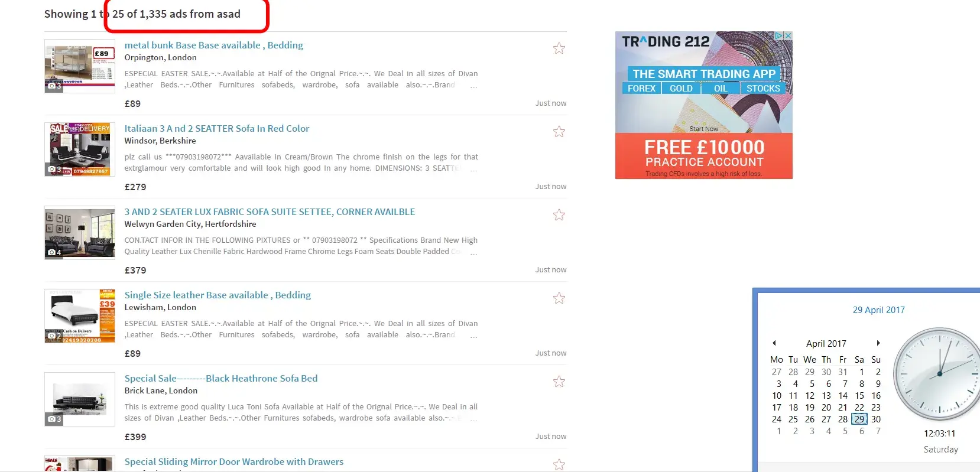Viewport: 980px width, 472px height.
Task: View red sofa thumbnail image
Action: [80, 149]
